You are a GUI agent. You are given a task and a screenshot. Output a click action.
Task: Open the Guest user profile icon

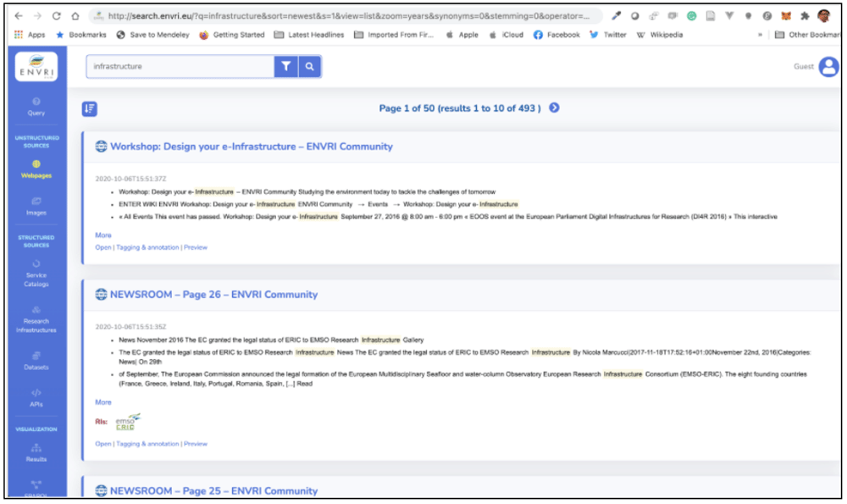[x=828, y=66]
